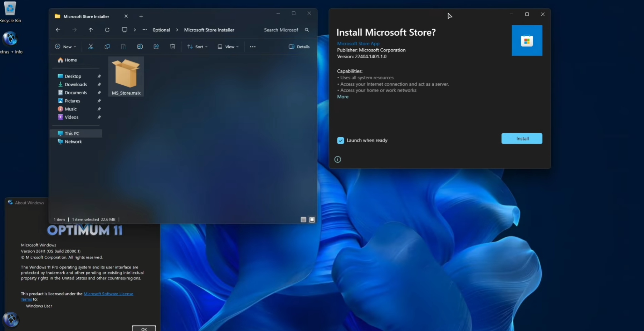Image resolution: width=644 pixels, height=331 pixels.
Task: Expand the chevron after Optional breadcrumb
Action: tap(177, 30)
